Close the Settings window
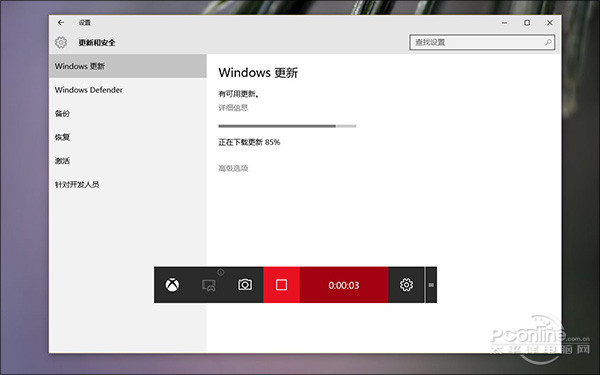The width and height of the screenshot is (600, 375). (549, 23)
